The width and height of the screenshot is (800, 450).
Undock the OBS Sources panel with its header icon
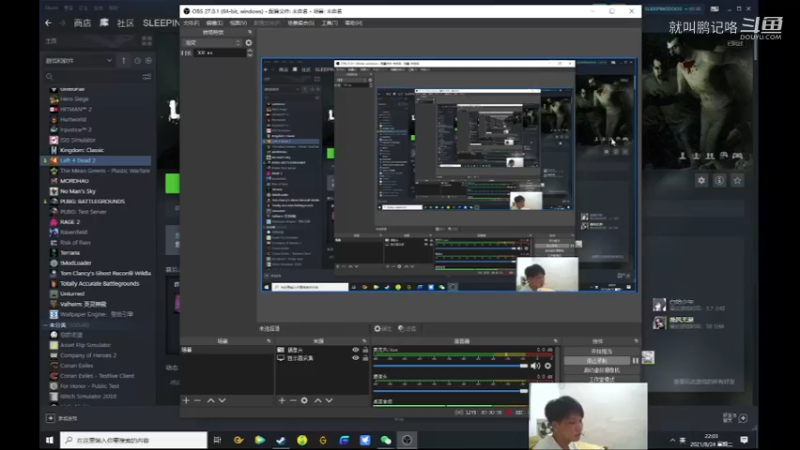364,341
